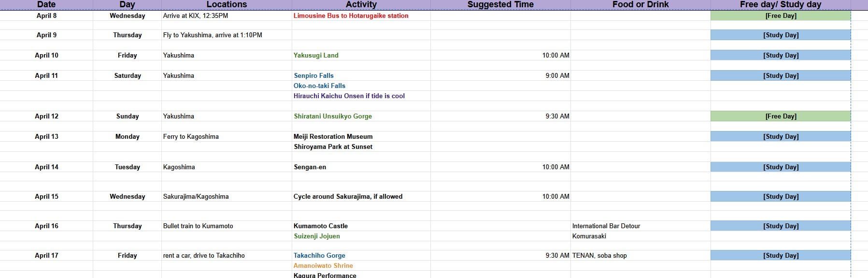
Task: Select the Food or Drink header cell
Action: click(640, 4)
